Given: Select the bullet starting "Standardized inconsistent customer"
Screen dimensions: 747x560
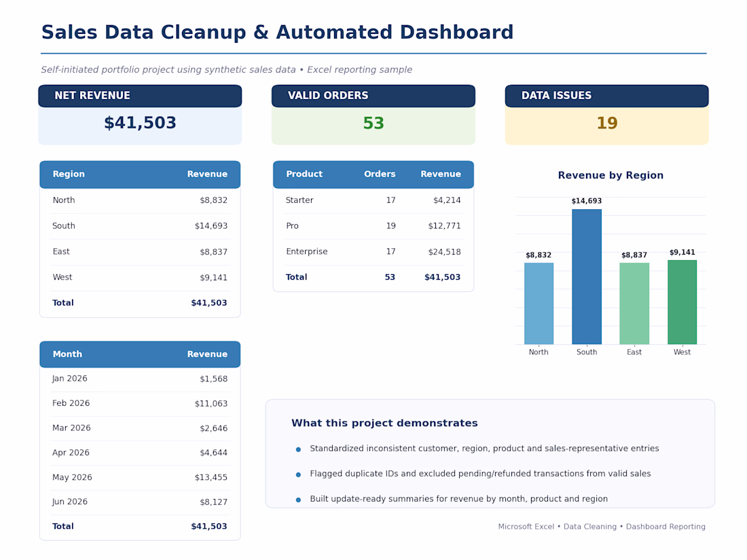Looking at the screenshot, I should 484,449.
